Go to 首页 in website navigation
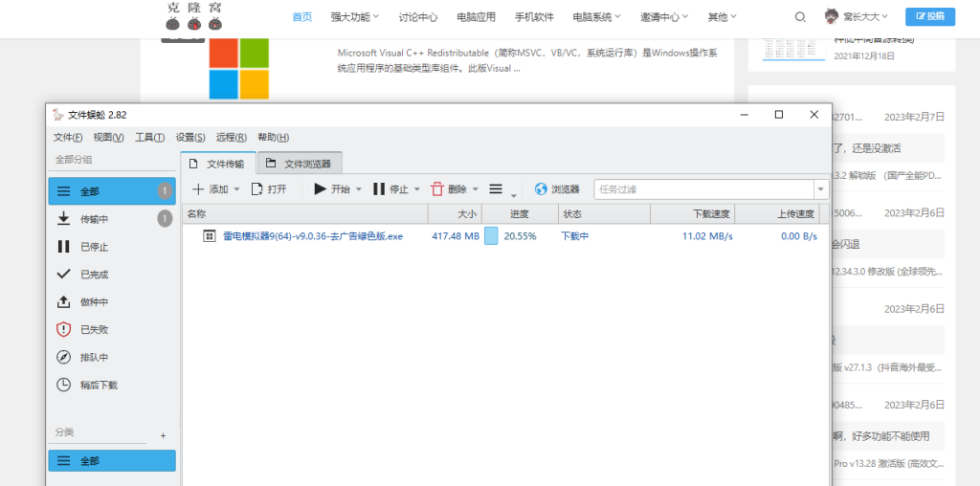The image size is (980, 486). (x=301, y=17)
